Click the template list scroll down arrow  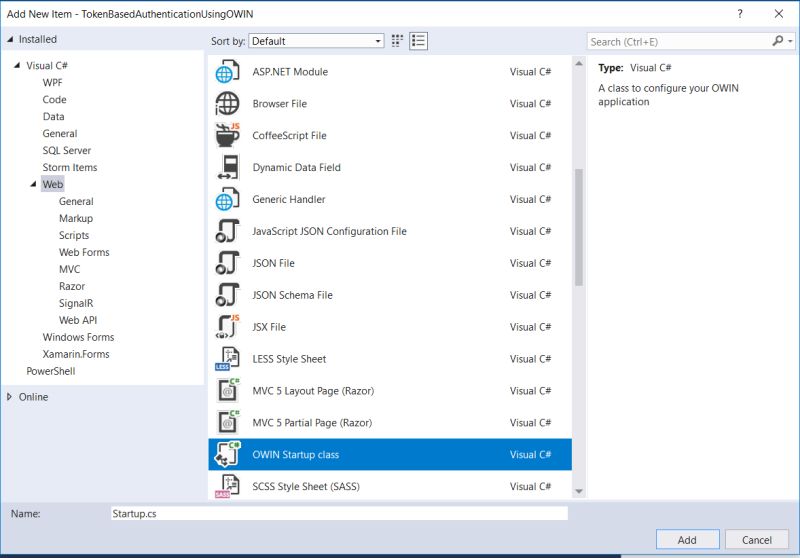click(579, 491)
